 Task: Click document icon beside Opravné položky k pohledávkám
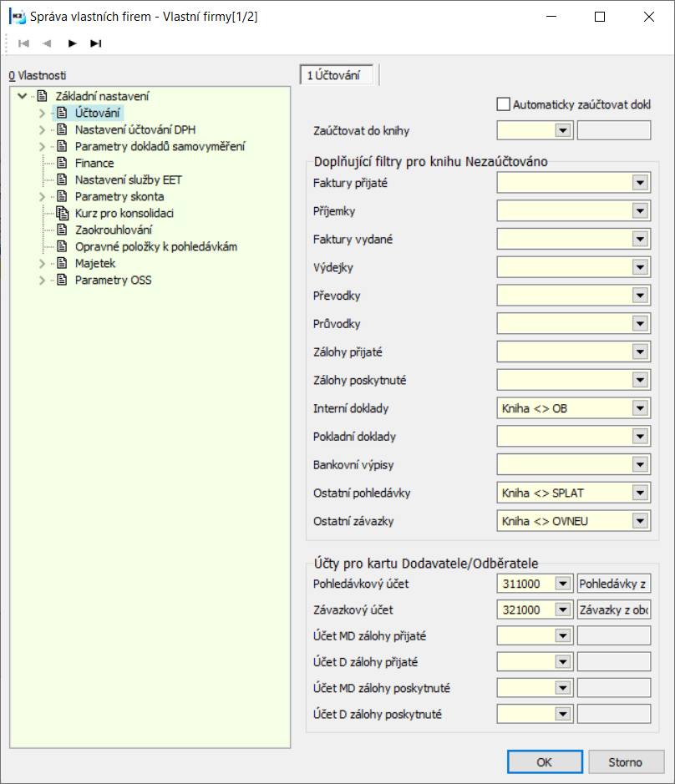click(62, 246)
